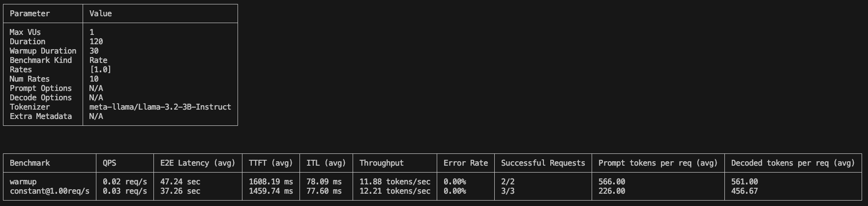Click the Parameter column header

(30, 14)
